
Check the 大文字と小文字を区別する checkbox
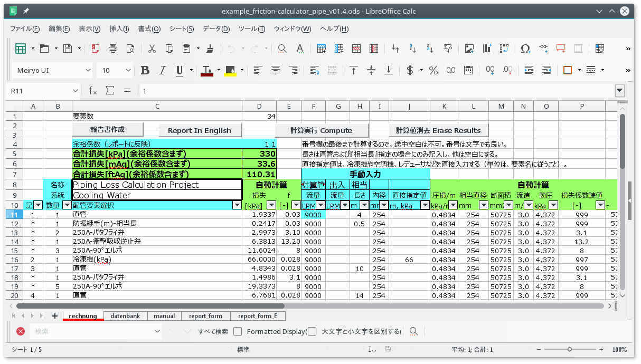pos(312,331)
